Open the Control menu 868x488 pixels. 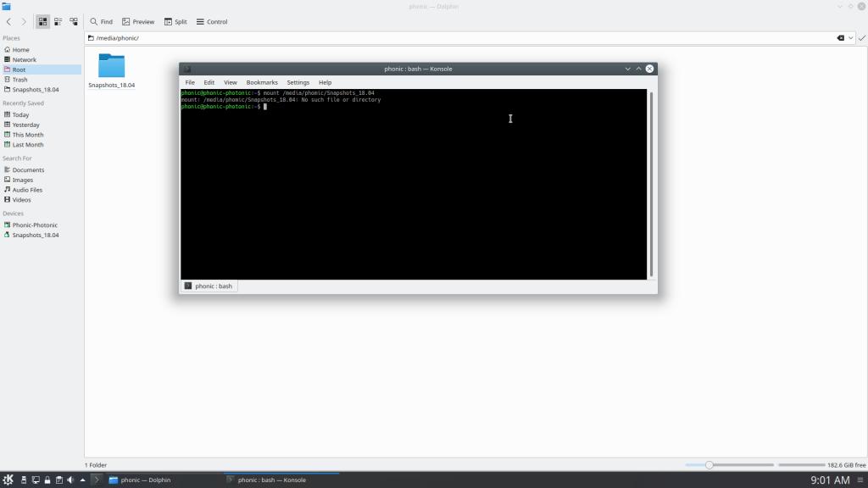click(x=211, y=21)
